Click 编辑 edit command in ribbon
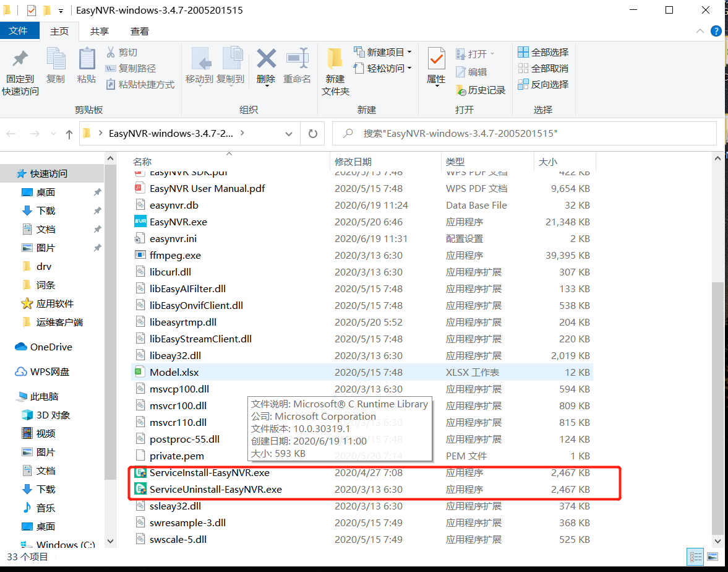This screenshot has width=728, height=572. click(x=471, y=72)
